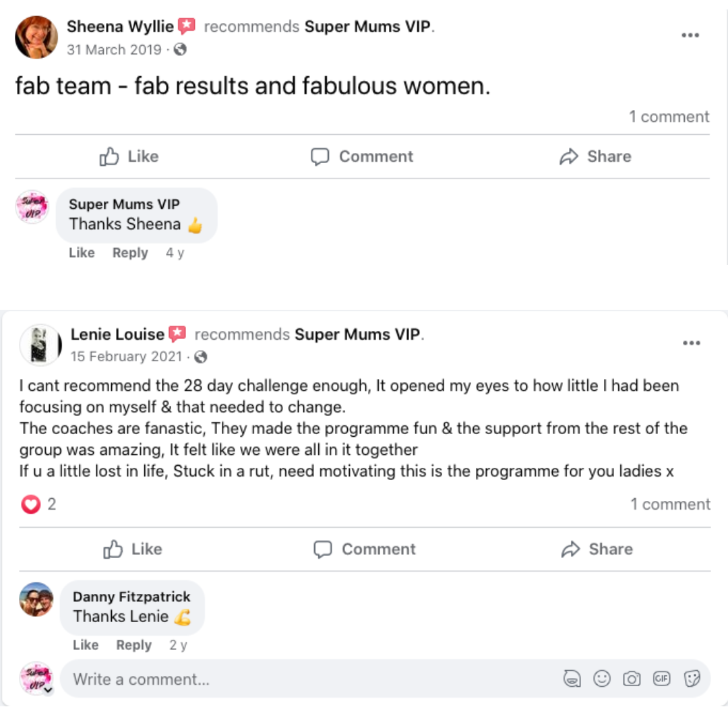
Task: Click the camera photo attach icon
Action: [632, 679]
